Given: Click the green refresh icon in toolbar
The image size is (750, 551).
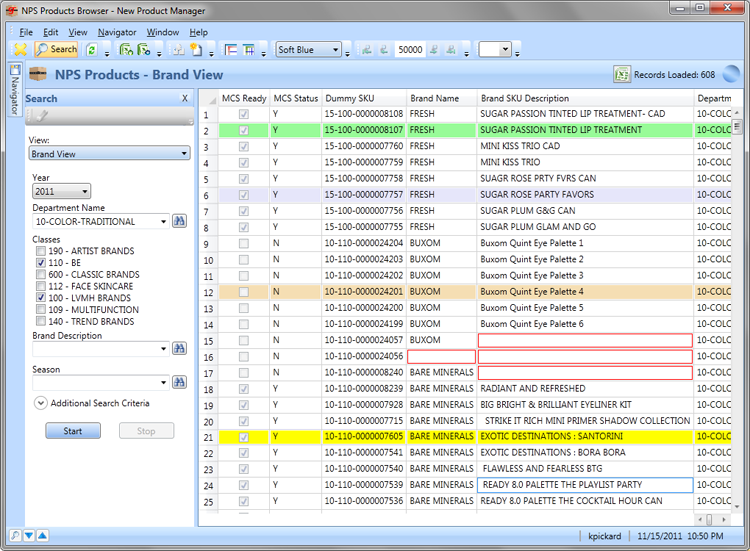Looking at the screenshot, I should point(92,50).
